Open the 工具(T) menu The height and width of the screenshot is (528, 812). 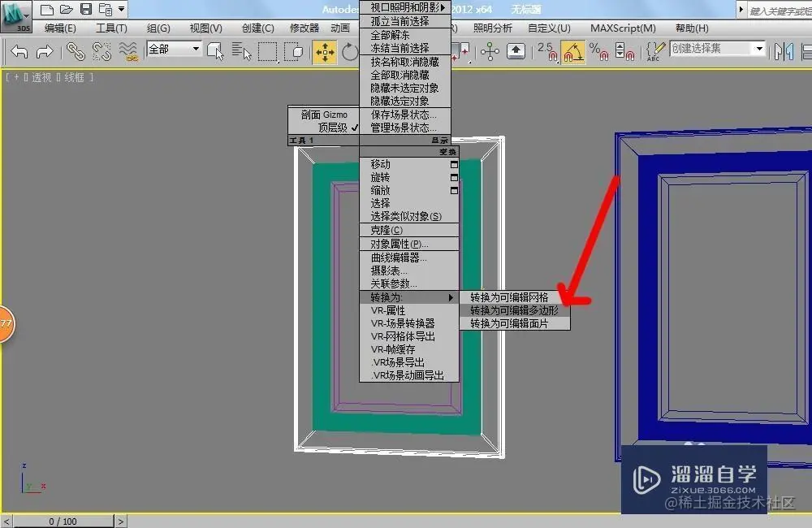111,28
